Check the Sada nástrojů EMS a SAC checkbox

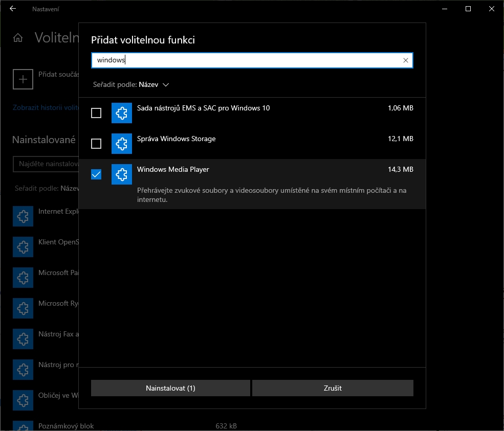tap(96, 113)
